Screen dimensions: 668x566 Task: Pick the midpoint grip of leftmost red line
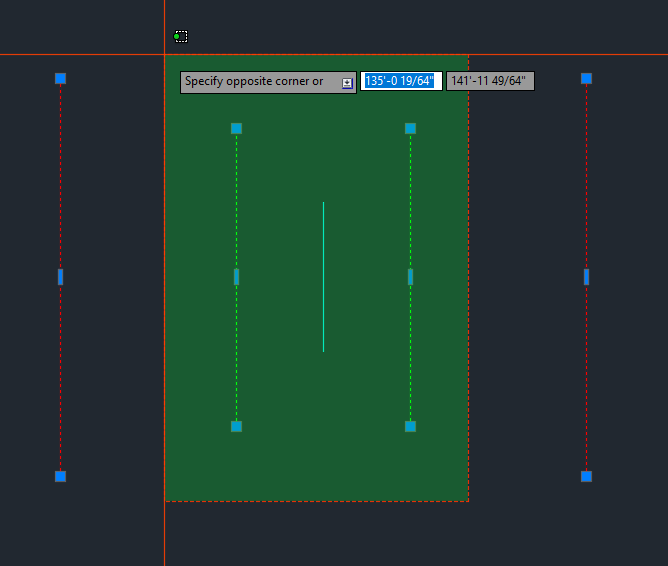(60, 277)
